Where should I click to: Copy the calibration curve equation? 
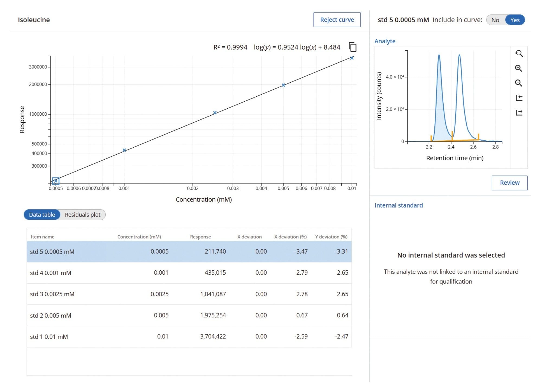pos(353,47)
